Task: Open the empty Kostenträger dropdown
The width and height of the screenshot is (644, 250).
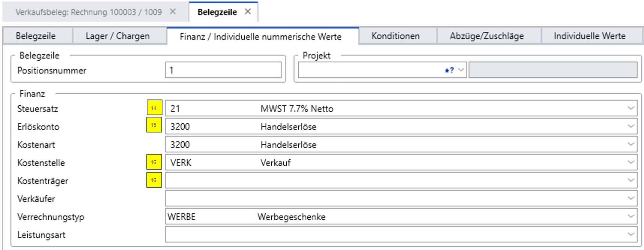Action: [630, 181]
